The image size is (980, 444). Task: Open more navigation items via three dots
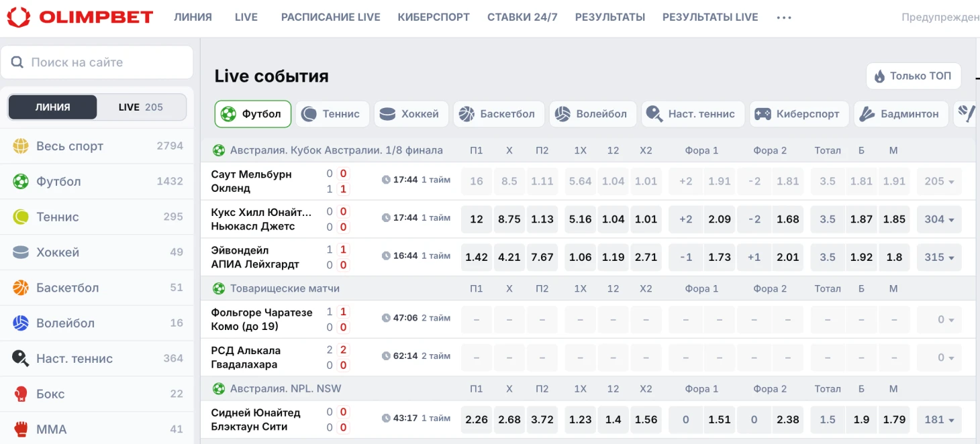click(x=784, y=17)
